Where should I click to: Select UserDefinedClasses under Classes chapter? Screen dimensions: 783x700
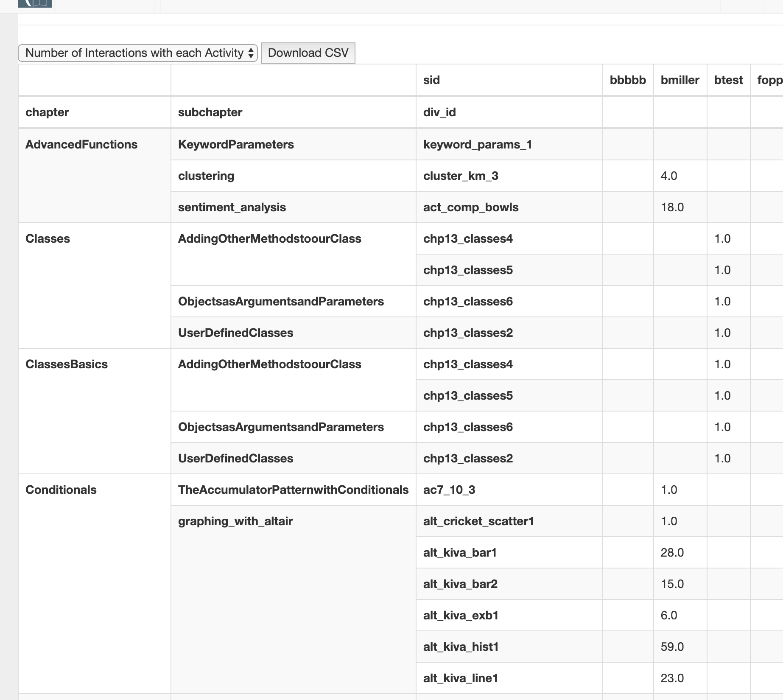(x=294, y=333)
